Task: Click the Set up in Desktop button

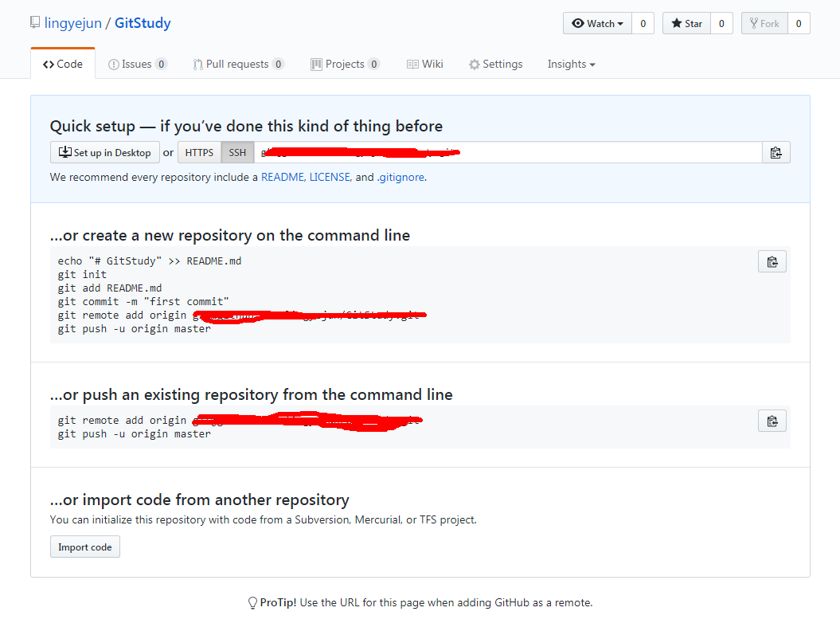Action: pos(105,153)
